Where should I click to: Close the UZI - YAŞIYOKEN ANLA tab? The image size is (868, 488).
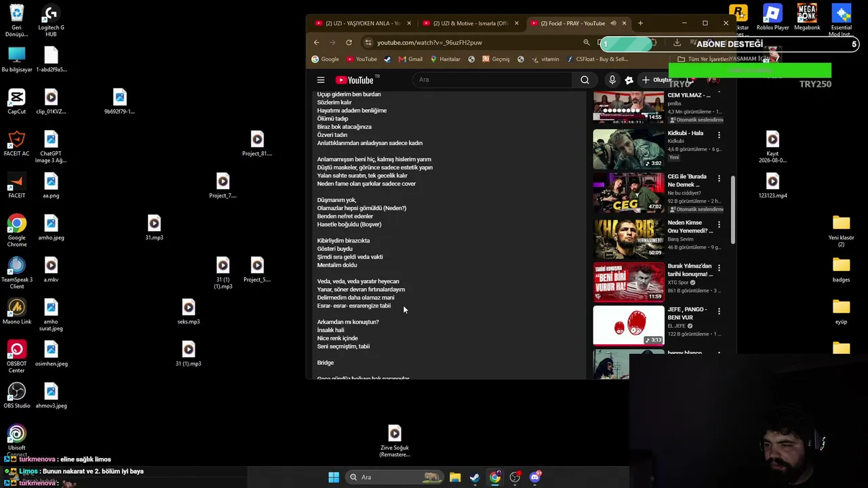click(409, 23)
